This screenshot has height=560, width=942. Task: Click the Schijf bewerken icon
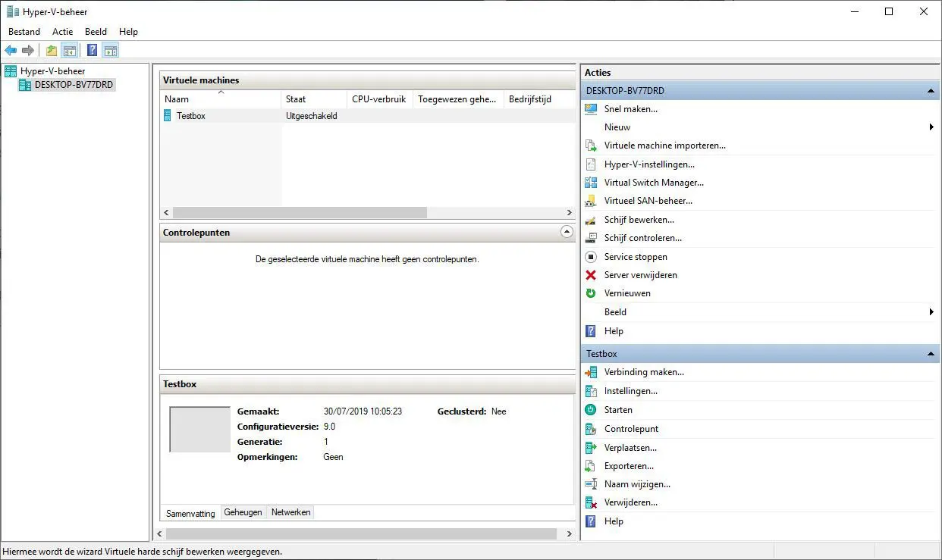591,220
